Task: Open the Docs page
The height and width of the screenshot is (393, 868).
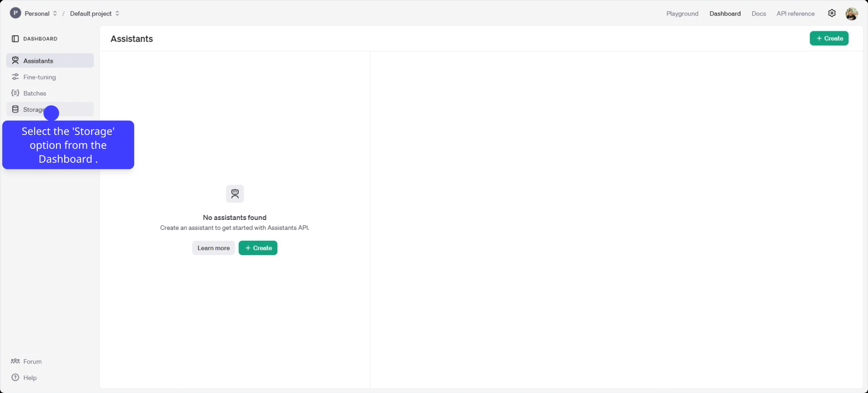Action: coord(759,13)
